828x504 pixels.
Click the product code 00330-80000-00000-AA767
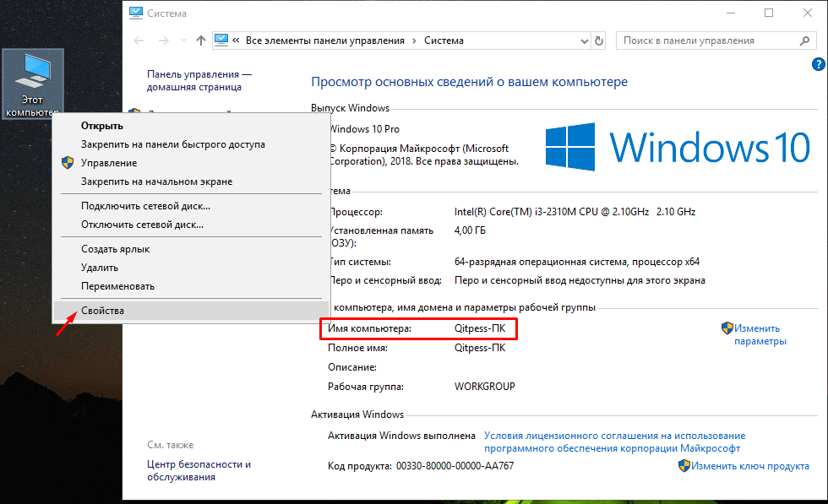pyautogui.click(x=455, y=466)
